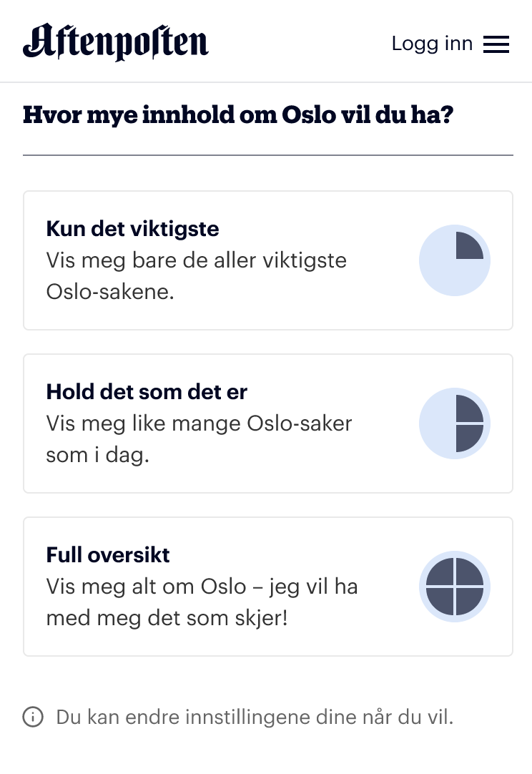532x774 pixels.
Task: Click the "Kun det viktigste" heading
Action: (133, 229)
